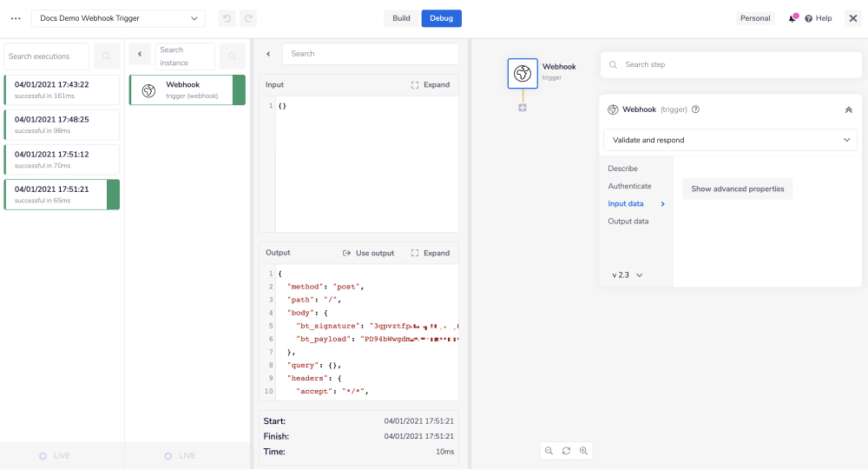
Task: Open the workflow name dropdown
Action: tap(119, 18)
